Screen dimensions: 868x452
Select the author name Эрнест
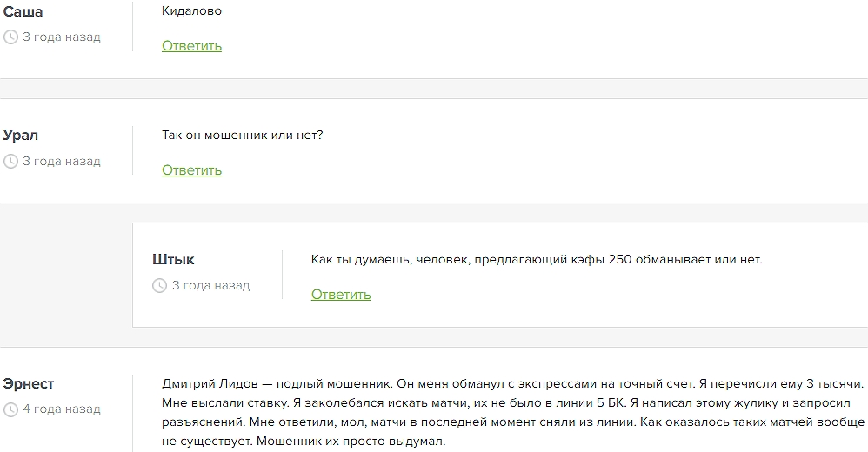click(29, 384)
